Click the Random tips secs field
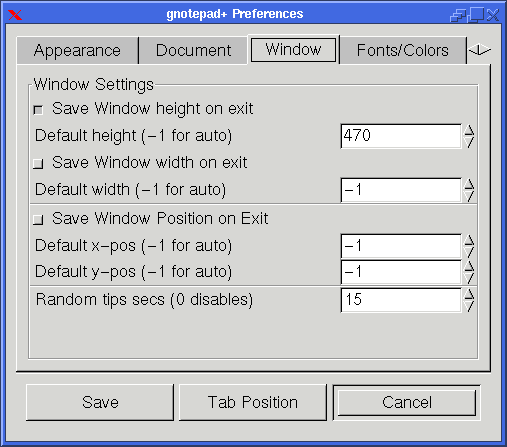Screen dimensions: 507x447 click(x=401, y=300)
